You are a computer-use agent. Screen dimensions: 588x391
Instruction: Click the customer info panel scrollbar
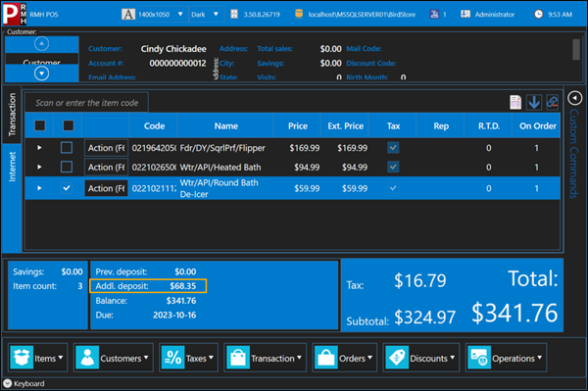tap(576, 49)
